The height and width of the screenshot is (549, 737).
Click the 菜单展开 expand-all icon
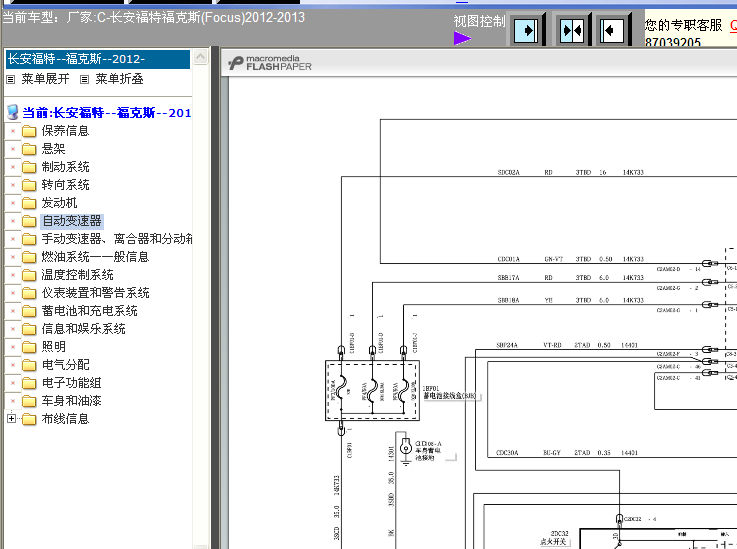[10, 79]
